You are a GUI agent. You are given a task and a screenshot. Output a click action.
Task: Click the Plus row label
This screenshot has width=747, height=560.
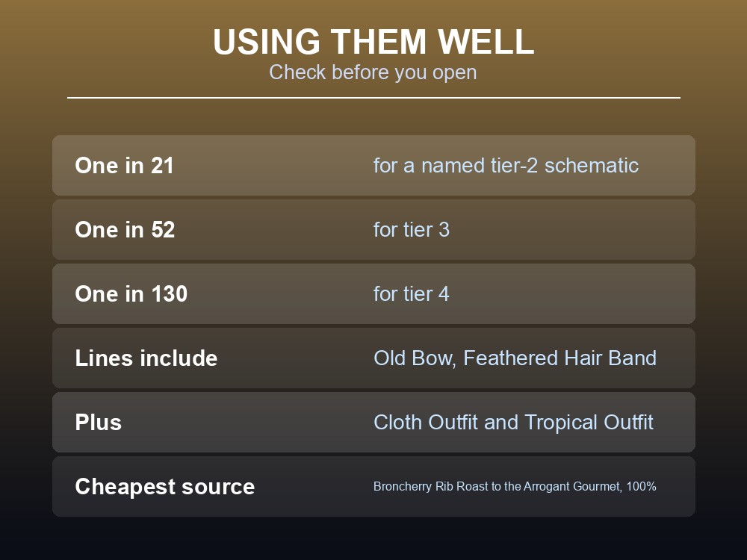coord(98,423)
